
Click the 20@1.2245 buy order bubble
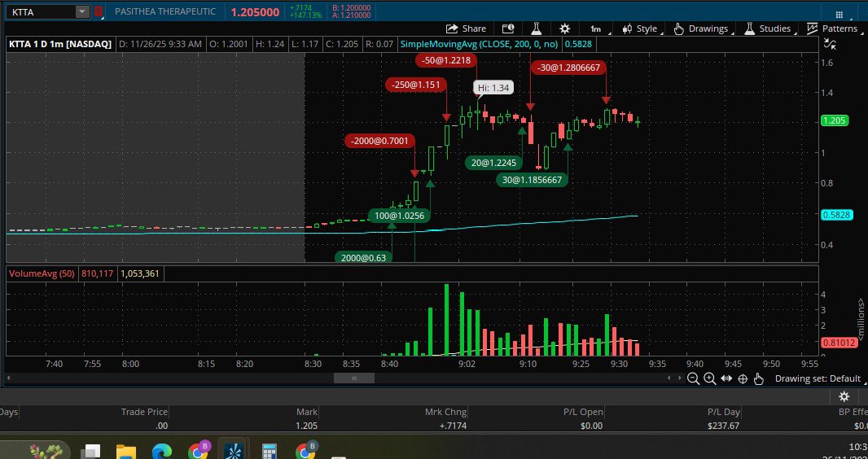coord(493,163)
